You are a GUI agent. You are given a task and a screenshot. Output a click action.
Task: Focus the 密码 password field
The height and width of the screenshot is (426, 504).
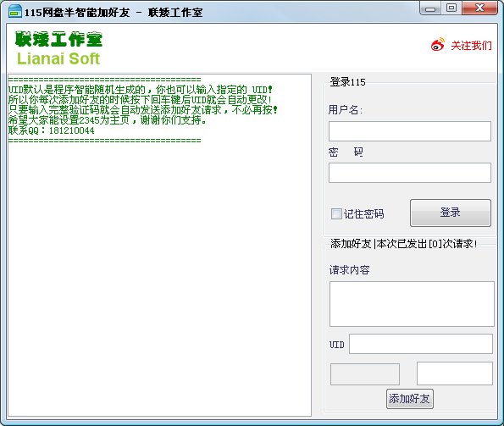click(410, 173)
